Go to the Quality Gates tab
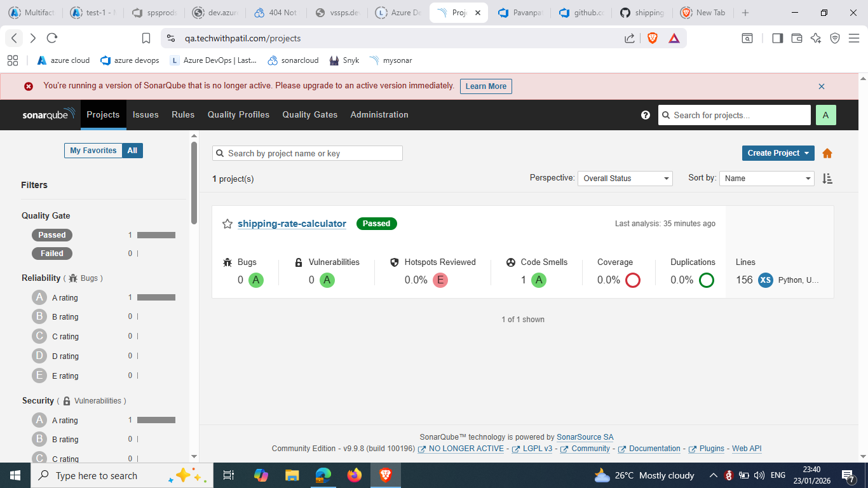This screenshot has height=488, width=868. pos(309,115)
